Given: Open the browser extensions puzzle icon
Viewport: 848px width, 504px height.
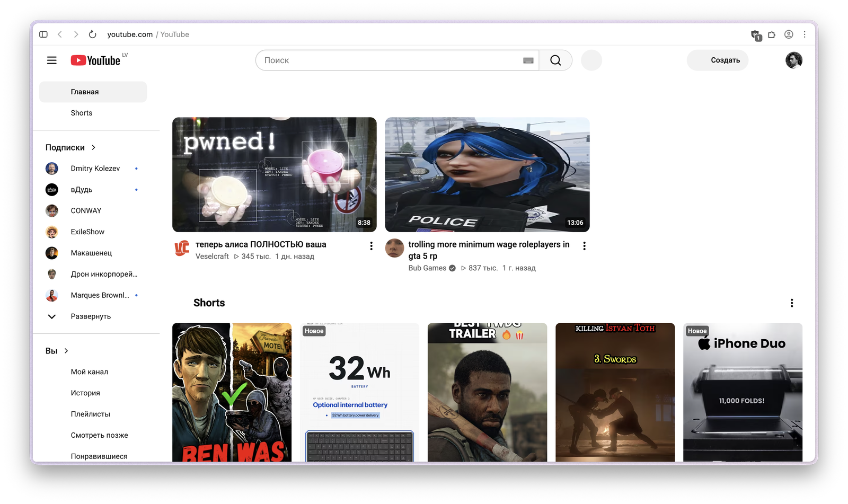Looking at the screenshot, I should tap(772, 34).
